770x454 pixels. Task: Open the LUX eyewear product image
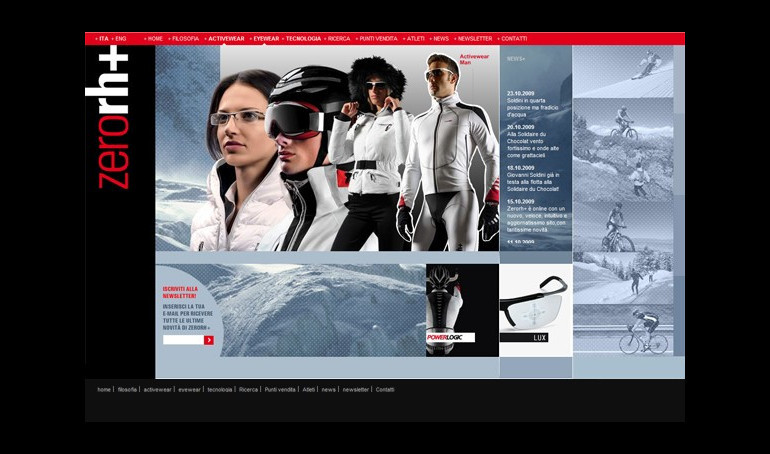click(535, 310)
